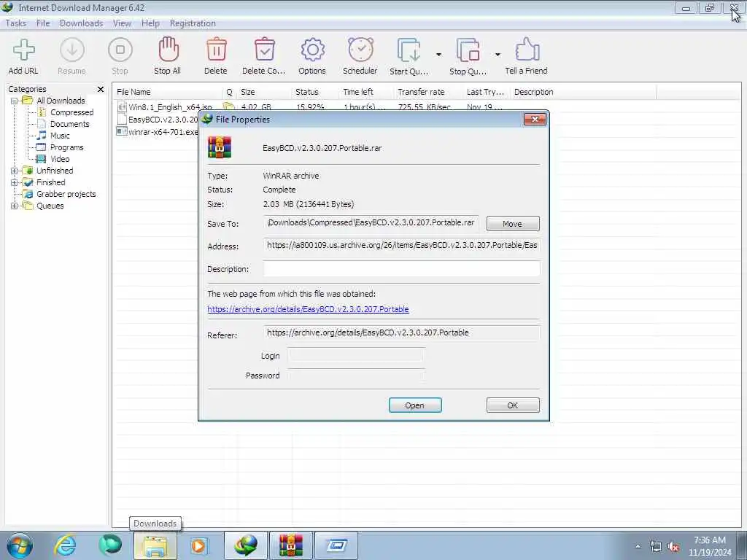Click the Address URL field
Screen dimensions: 747x560
[402, 245]
